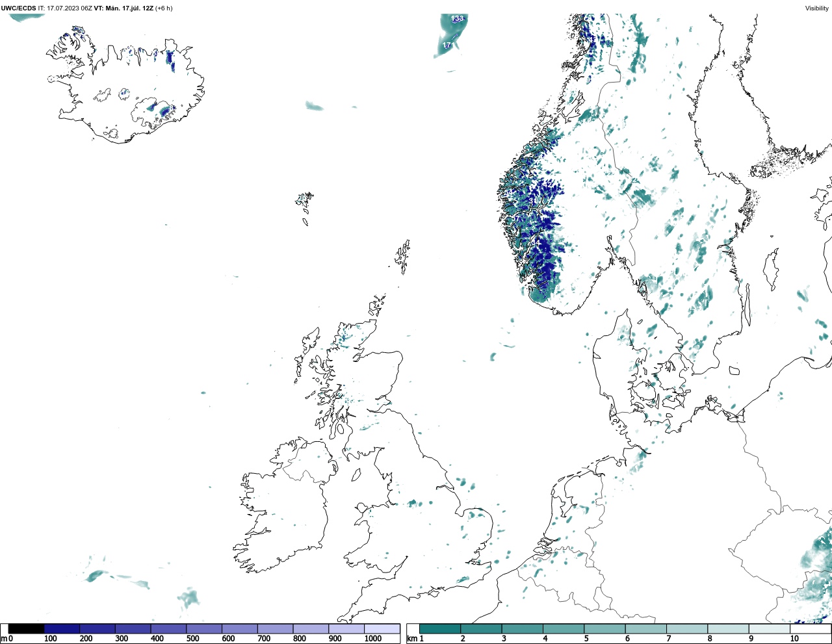Click the 'IT: 17.07.2023 06Z' initial time

click(65, 8)
